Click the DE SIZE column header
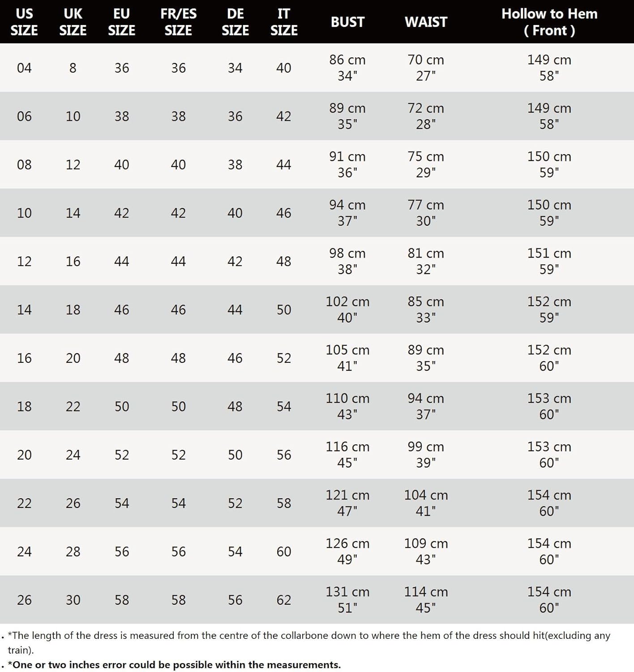 point(235,22)
